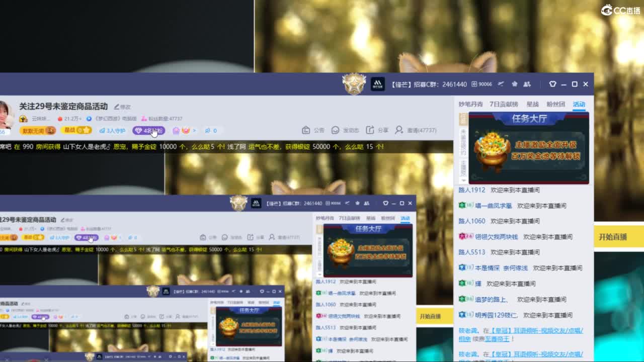Click username 唱一曲凤求凰 in main chat list

point(494,206)
